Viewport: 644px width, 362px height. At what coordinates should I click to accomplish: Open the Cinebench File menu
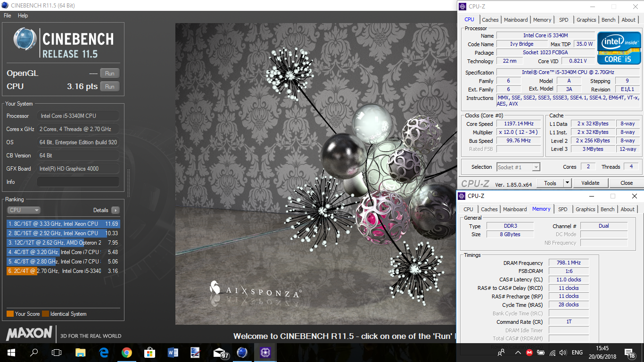pyautogui.click(x=7, y=16)
